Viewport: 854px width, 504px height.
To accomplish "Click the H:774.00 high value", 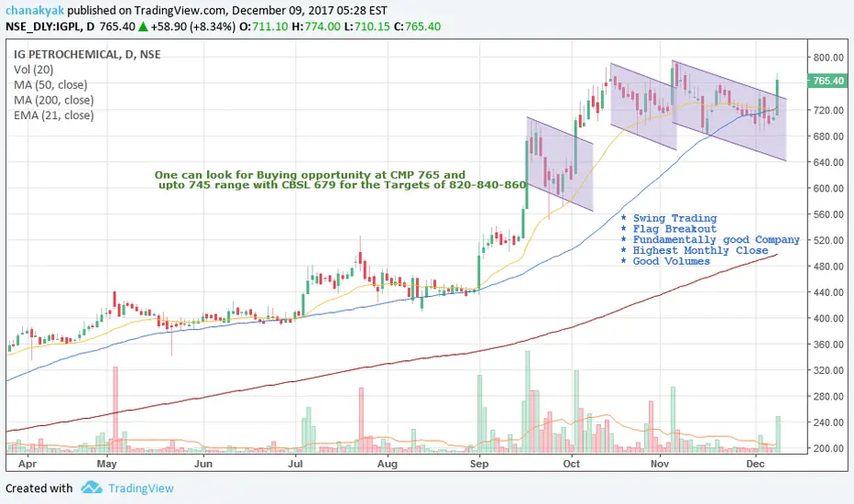I will [316, 27].
